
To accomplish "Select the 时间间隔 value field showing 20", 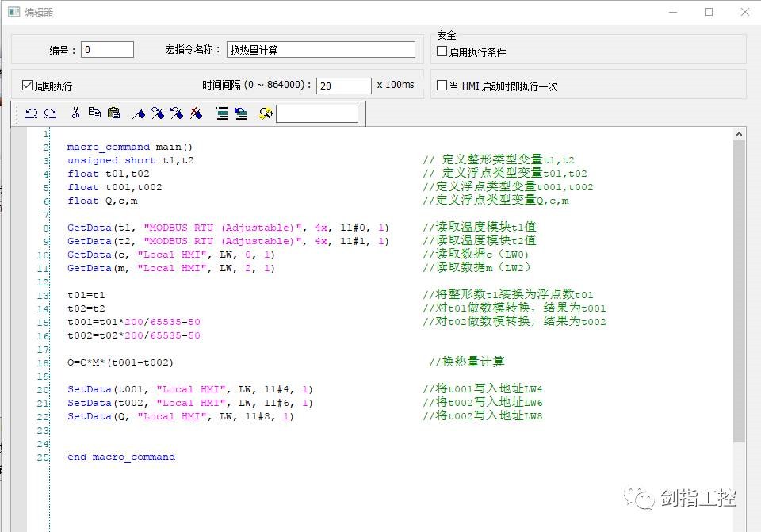I will [342, 85].
